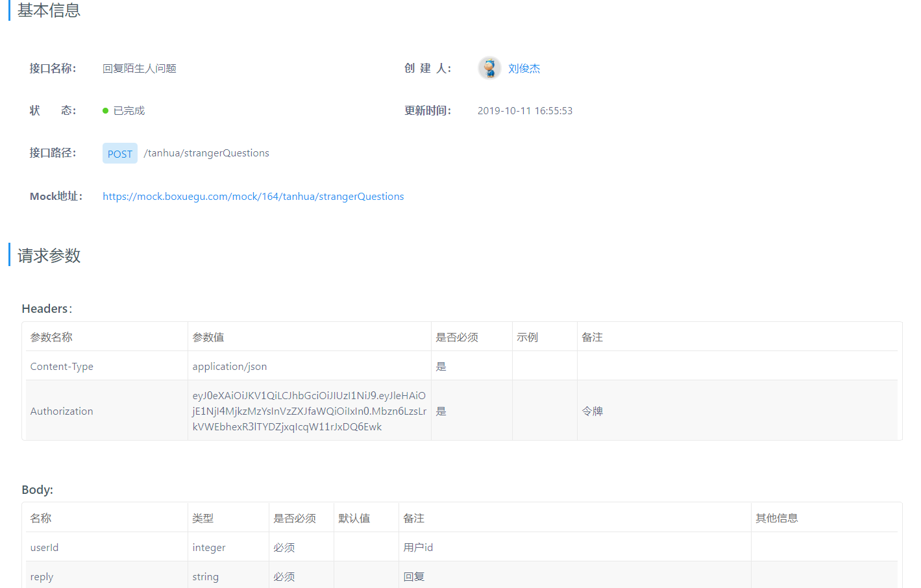Image resolution: width=921 pixels, height=588 pixels.
Task: Select the application/json value cell
Action: 310,366
